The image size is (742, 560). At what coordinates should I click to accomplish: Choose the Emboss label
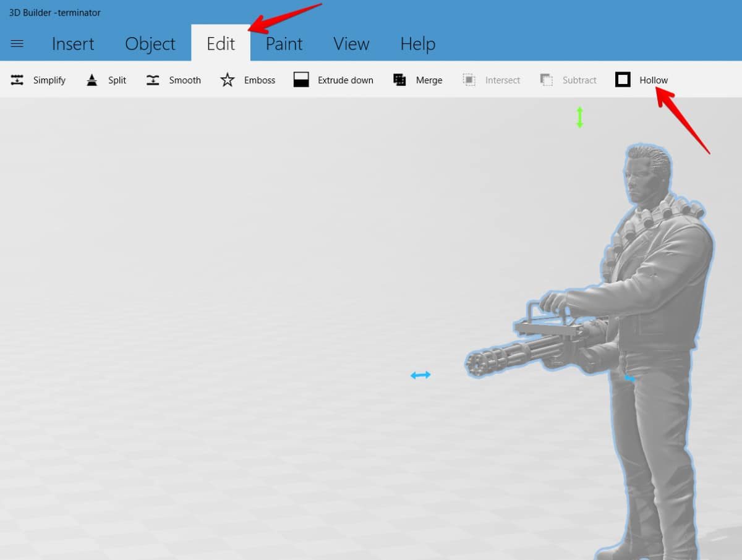(x=260, y=80)
